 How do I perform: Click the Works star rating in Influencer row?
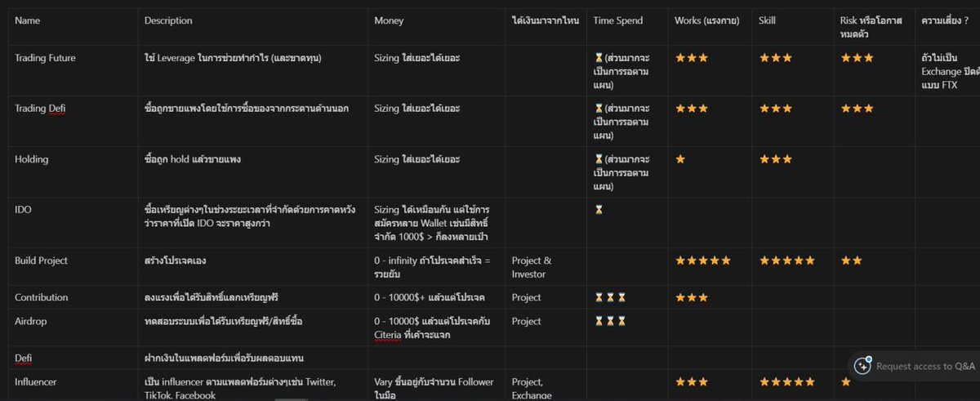click(692, 381)
